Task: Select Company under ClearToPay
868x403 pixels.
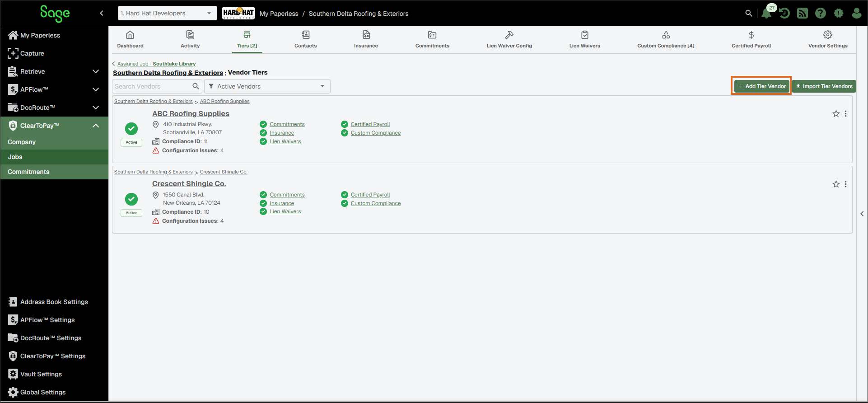Action: click(x=54, y=142)
